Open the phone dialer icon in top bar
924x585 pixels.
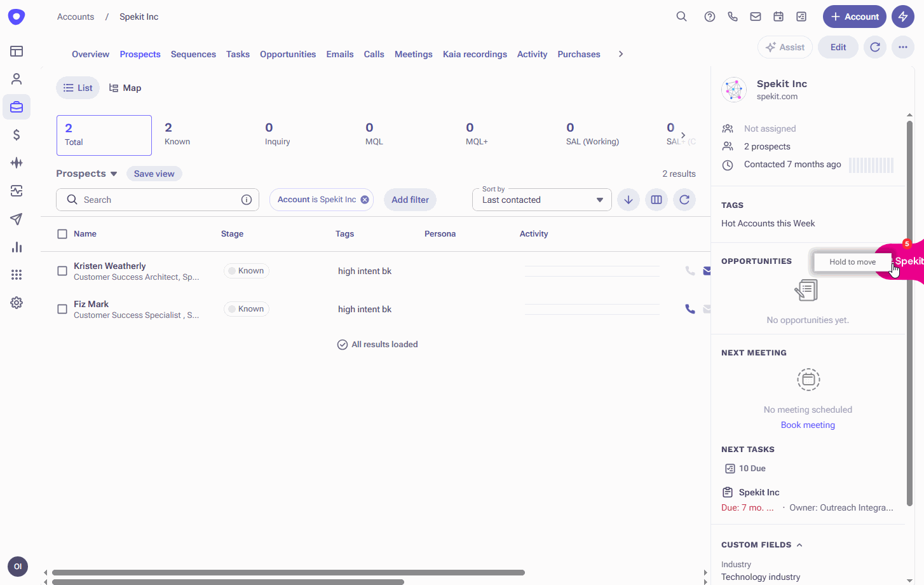(x=733, y=17)
